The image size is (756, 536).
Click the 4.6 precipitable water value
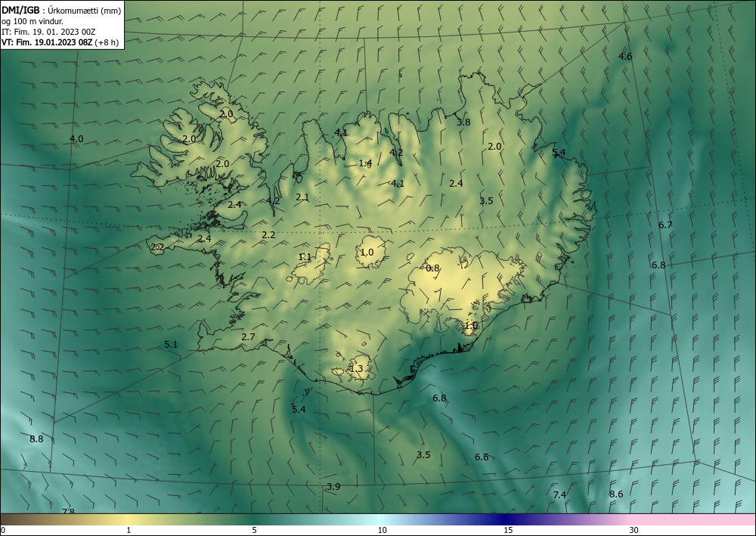tap(625, 57)
